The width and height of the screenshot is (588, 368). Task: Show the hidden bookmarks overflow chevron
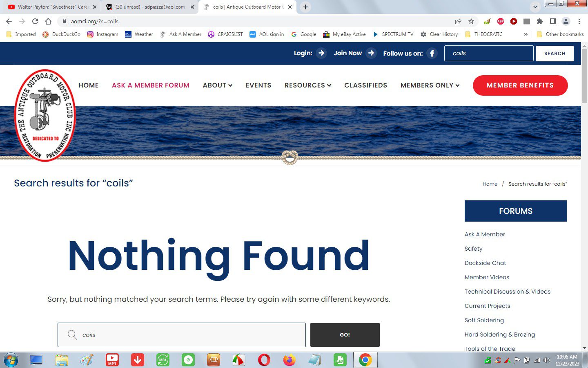(526, 34)
